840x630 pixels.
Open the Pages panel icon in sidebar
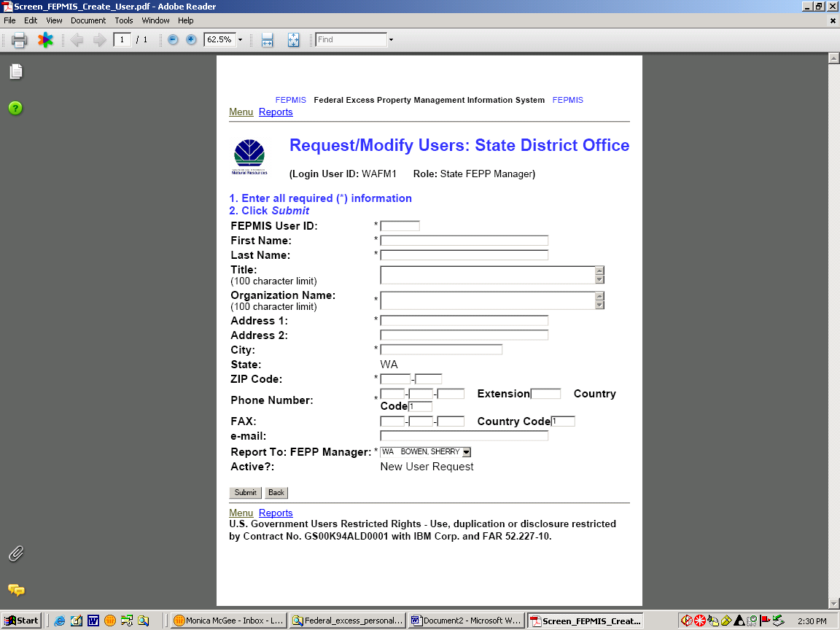point(16,71)
